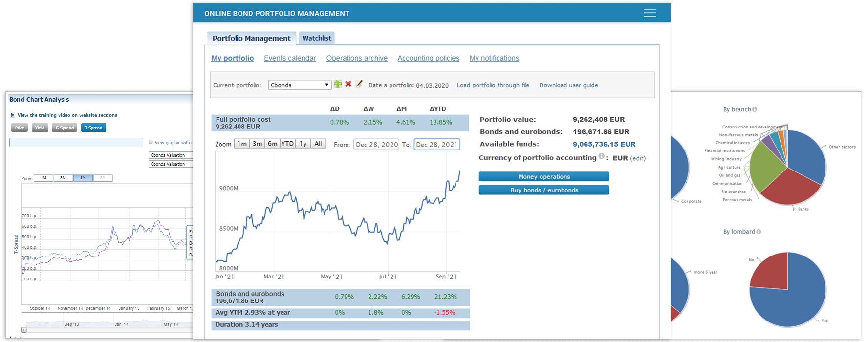Click the pencil edit-portfolio icon
Viewport: 868px width, 342px height.
point(359,84)
